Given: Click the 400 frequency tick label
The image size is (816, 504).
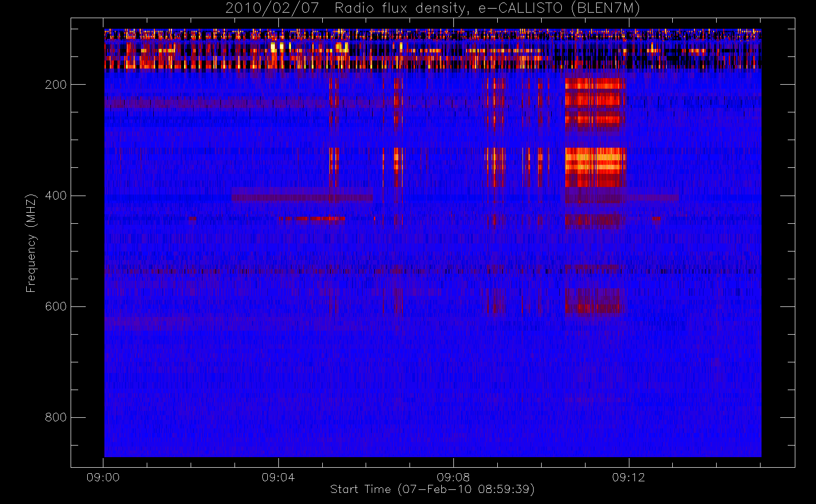Looking at the screenshot, I should (x=55, y=196).
